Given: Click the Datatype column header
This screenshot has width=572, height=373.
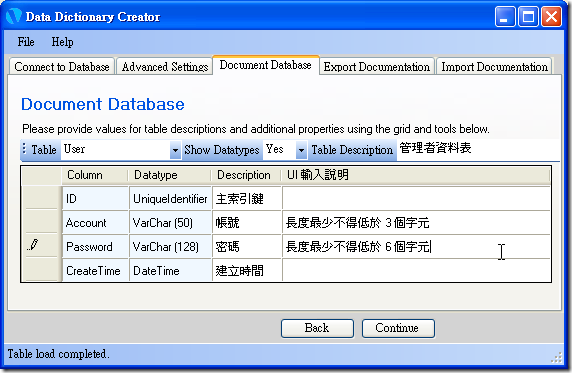Looking at the screenshot, I should [170, 175].
